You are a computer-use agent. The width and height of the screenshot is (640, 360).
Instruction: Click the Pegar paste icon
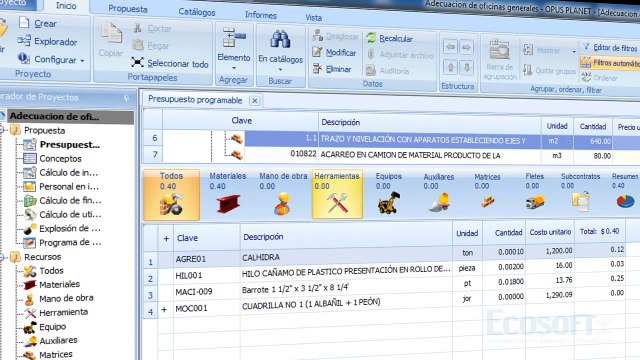[x=138, y=45]
